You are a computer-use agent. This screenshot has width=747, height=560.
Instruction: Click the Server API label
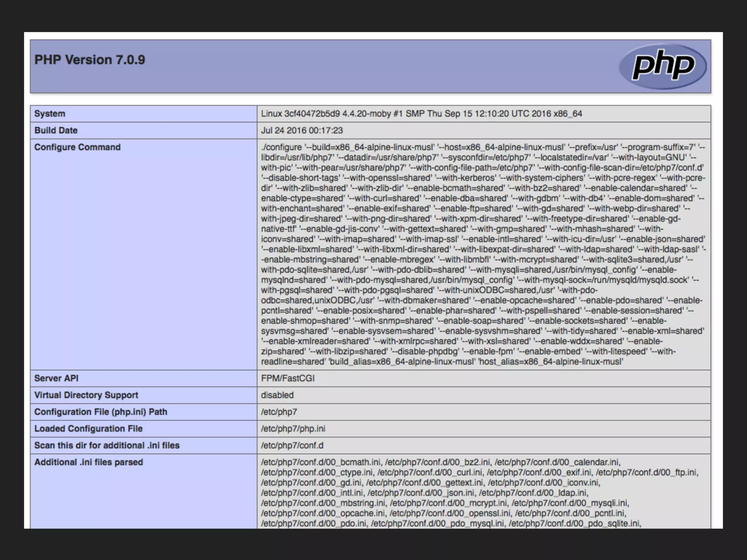point(56,378)
